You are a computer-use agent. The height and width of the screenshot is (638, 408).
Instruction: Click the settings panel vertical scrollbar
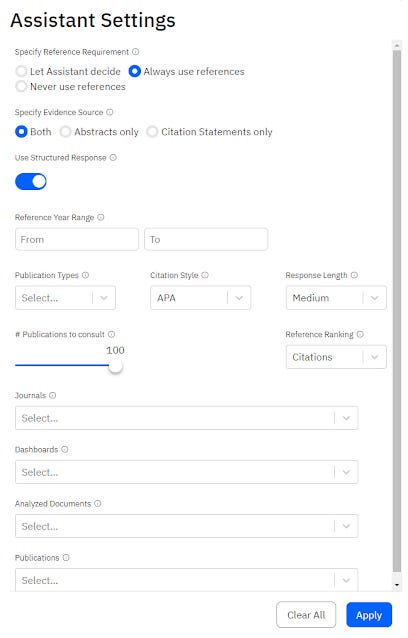397,311
